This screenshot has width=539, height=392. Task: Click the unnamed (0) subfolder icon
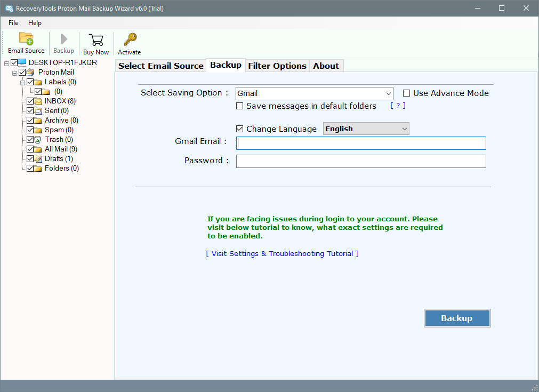[x=46, y=92]
